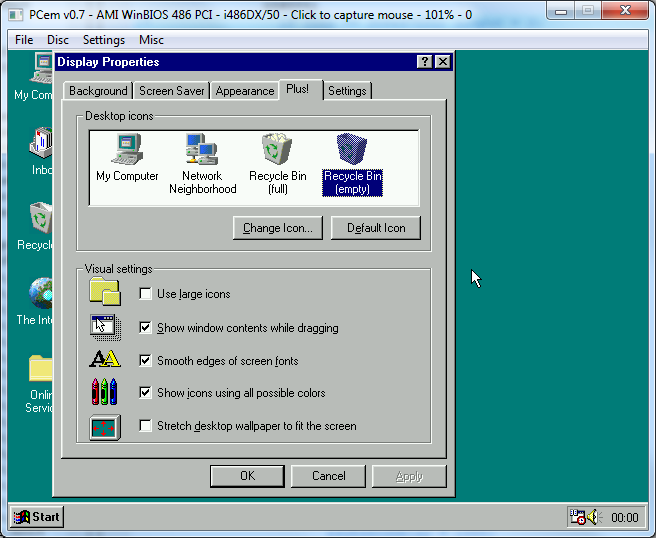The height and width of the screenshot is (538, 656).
Task: Open the Windows 95 Start menu
Action: 37,517
